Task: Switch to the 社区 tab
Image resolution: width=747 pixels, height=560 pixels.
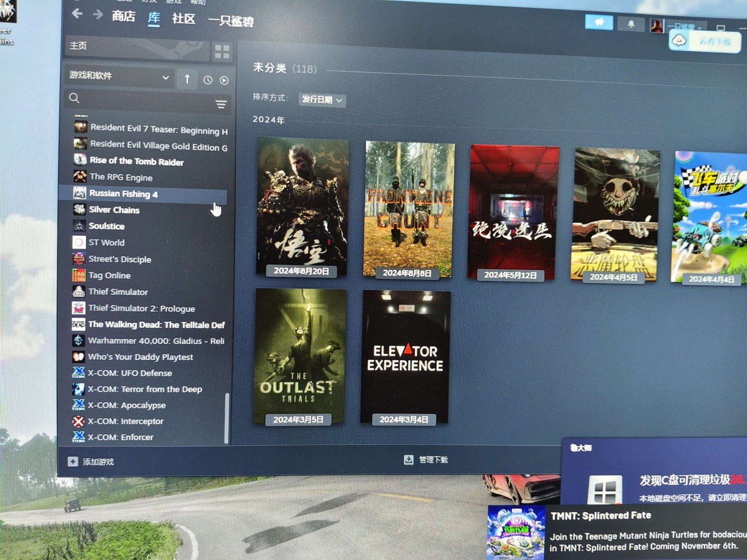Action: [183, 19]
